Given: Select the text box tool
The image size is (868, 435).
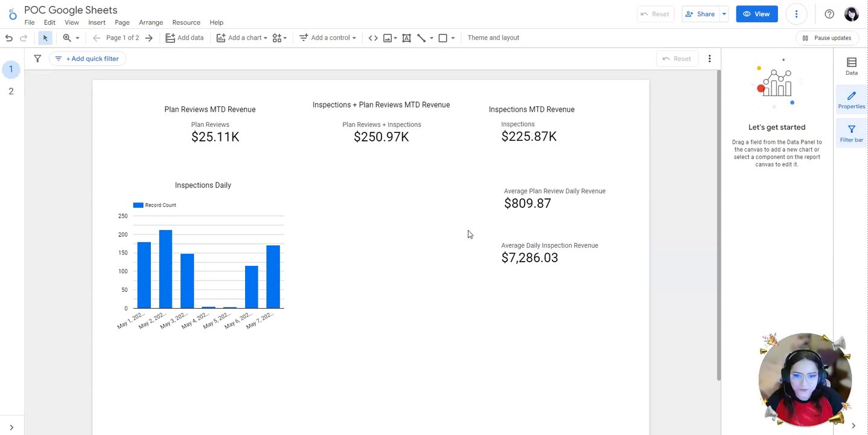Looking at the screenshot, I should 406,38.
